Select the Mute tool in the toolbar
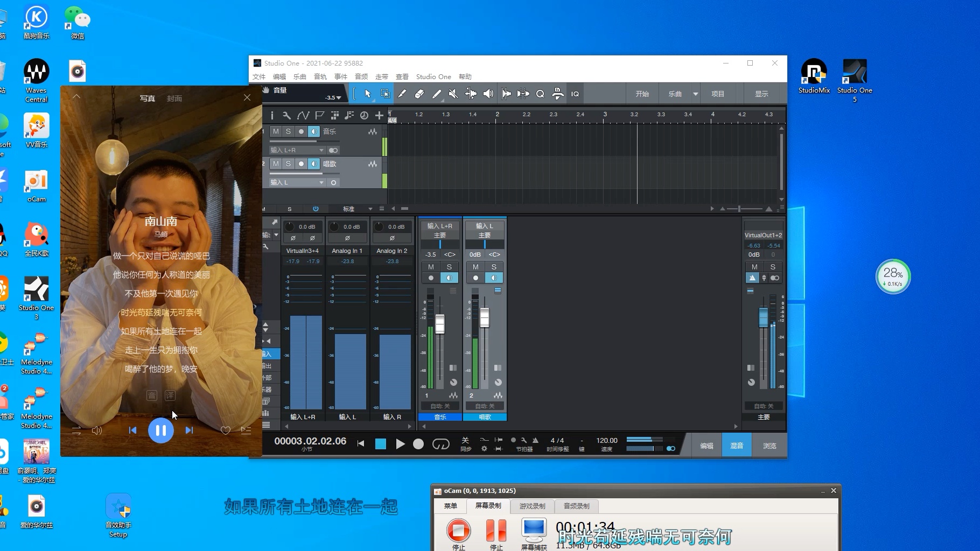Image resolution: width=980 pixels, height=551 pixels. click(x=453, y=94)
